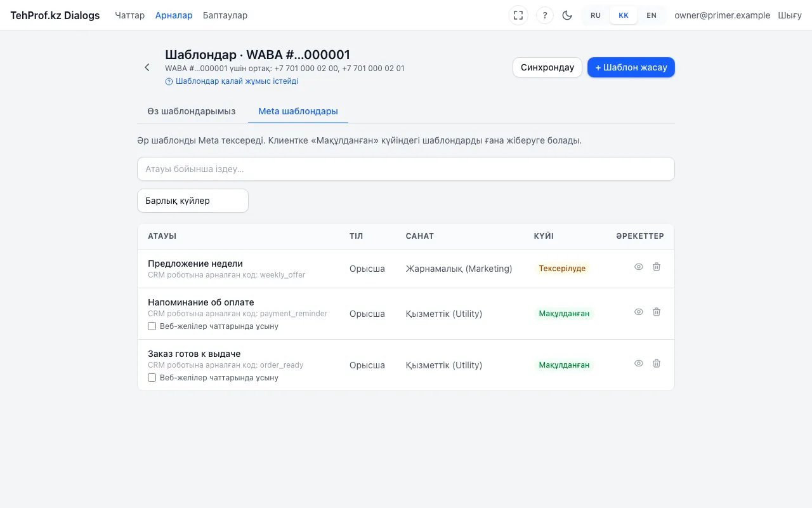Viewport: 812px width, 508px height.
Task: Open Шаблондар қалай жұмыс істейді link
Action: click(x=232, y=81)
